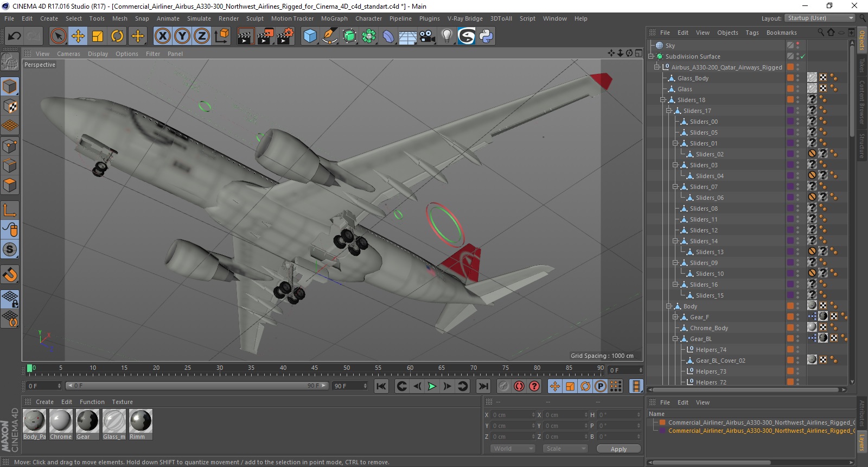Screen dimensions: 868x467
Task: Click the Undo arrow icon
Action: 14,36
